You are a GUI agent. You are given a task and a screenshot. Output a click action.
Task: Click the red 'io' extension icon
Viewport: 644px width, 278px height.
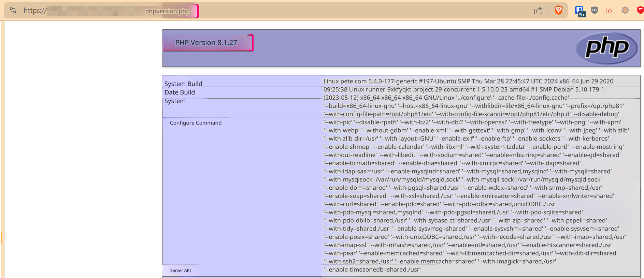point(609,11)
